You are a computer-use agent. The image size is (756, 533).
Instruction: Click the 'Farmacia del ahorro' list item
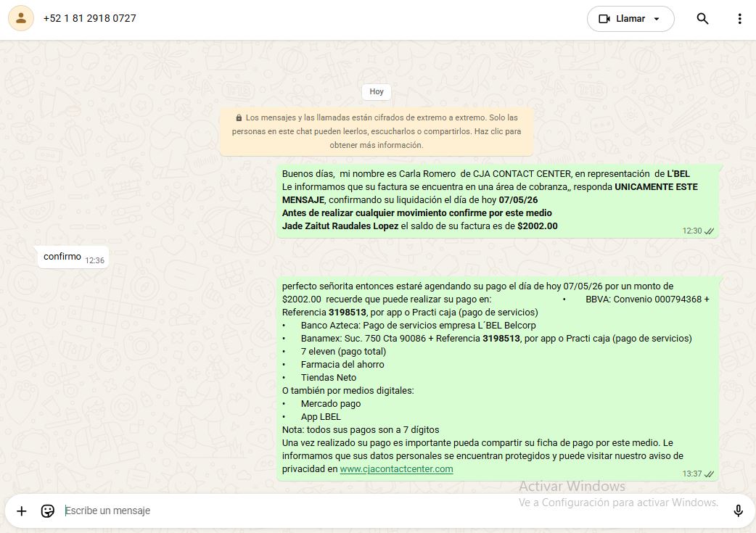(342, 365)
